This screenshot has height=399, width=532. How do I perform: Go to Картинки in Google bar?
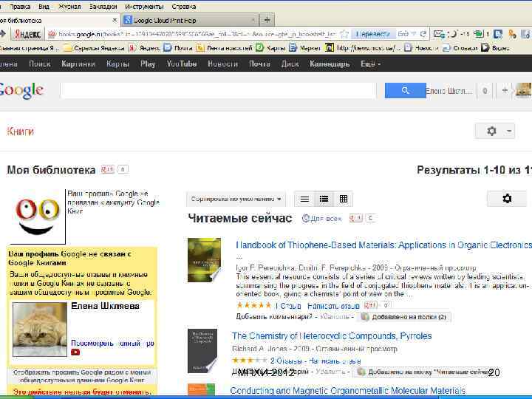point(78,64)
